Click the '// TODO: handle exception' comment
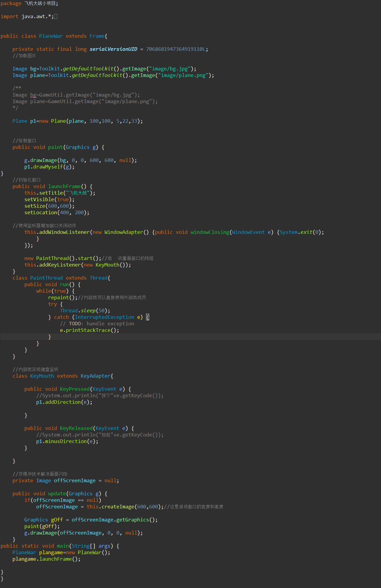 pos(97,324)
